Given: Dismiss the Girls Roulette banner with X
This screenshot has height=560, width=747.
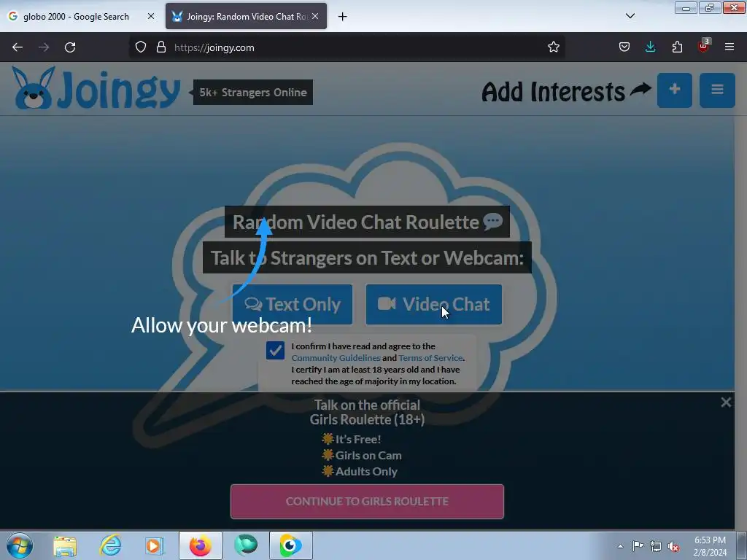Looking at the screenshot, I should coord(726,402).
